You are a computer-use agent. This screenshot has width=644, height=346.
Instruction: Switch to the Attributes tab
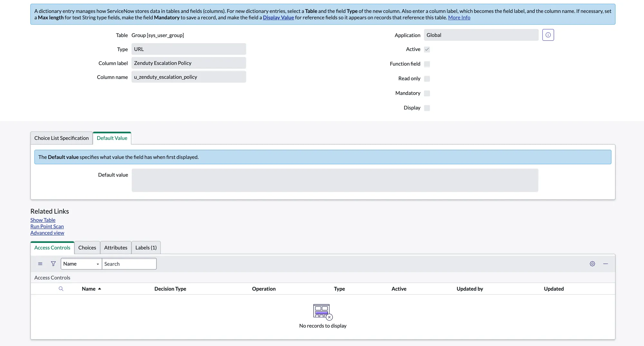(x=116, y=247)
